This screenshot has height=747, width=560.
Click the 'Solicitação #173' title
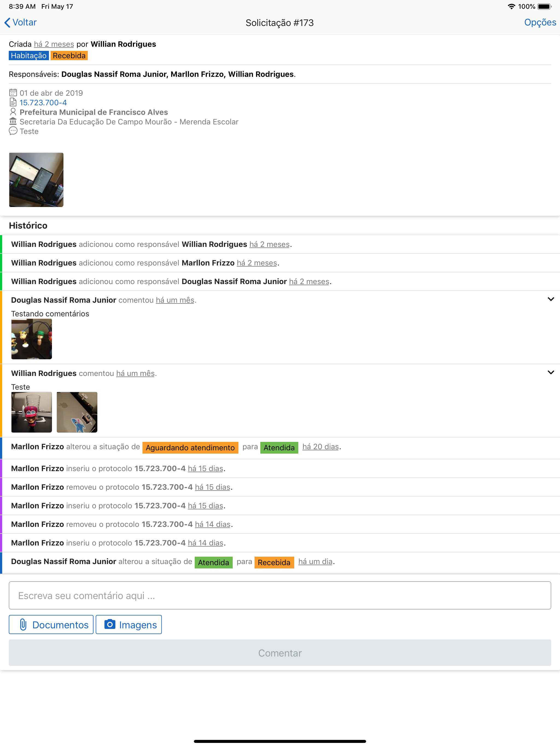280,23
